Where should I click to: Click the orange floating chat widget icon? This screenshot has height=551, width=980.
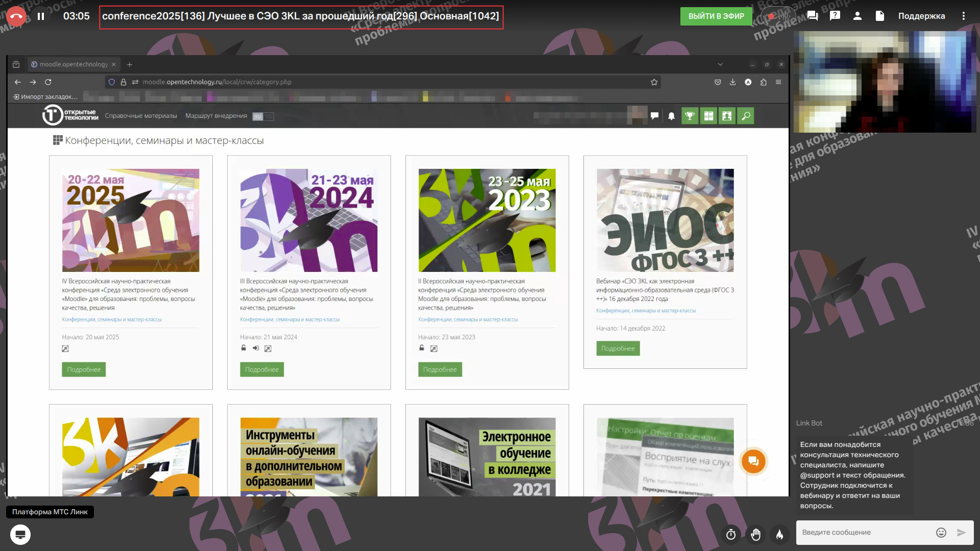[753, 461]
